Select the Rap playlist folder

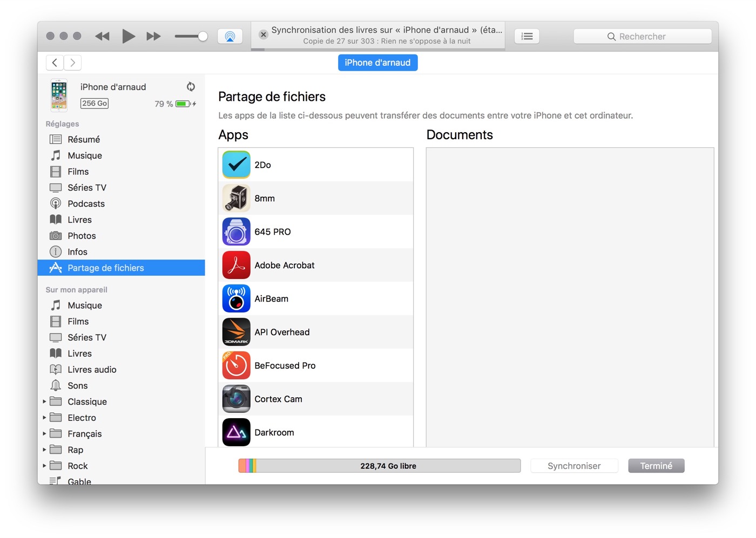pos(75,450)
